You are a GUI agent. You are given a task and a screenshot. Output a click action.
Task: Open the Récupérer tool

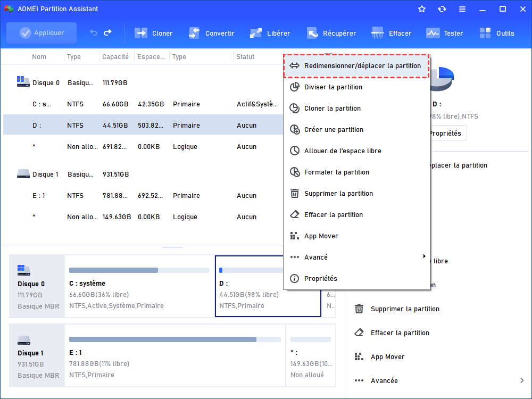[331, 33]
